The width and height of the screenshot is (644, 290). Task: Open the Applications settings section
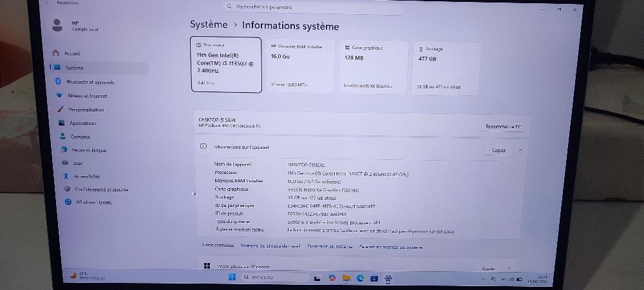coord(77,123)
